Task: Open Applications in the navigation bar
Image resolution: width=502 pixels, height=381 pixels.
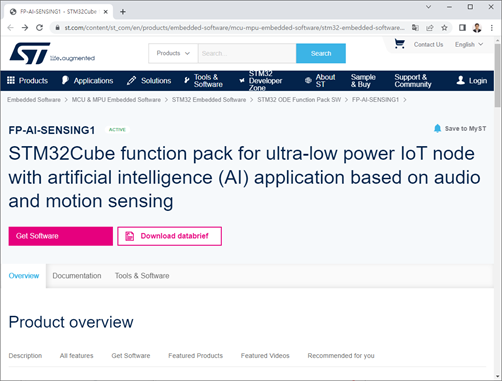Action: pyautogui.click(x=88, y=81)
